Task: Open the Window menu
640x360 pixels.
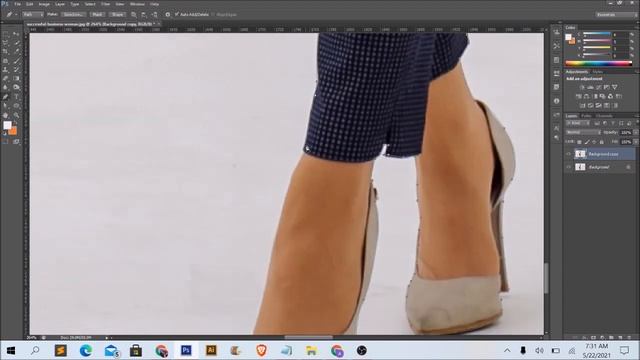Action: click(x=137, y=4)
